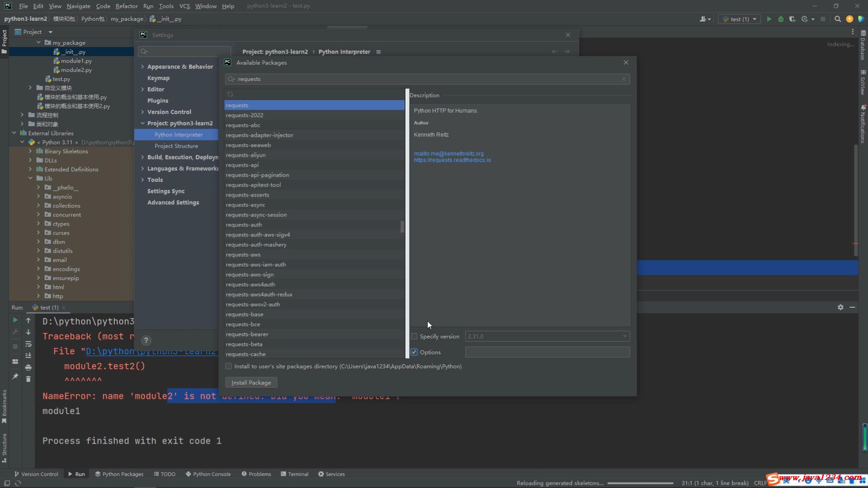Select requests-async package
This screenshot has height=488, width=868.
pos(314,205)
